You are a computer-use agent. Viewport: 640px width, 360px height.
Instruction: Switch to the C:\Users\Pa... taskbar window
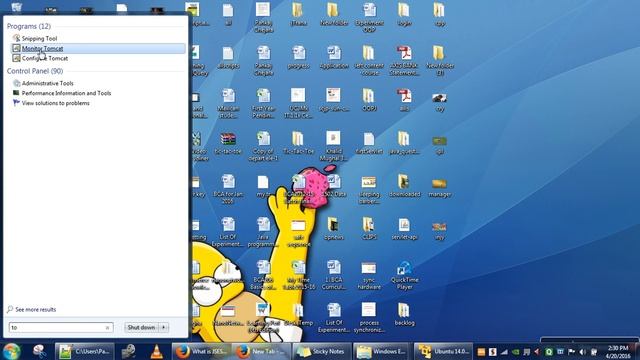(x=84, y=351)
